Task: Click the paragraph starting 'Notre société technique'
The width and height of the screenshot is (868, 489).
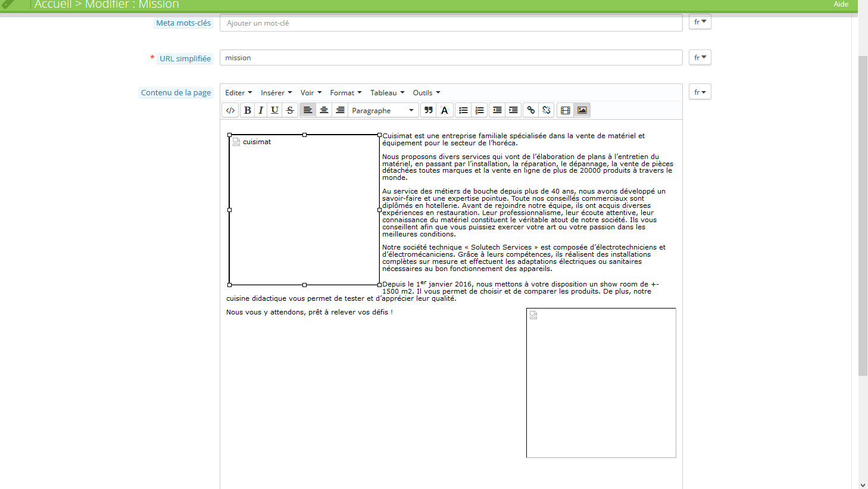Action: pyautogui.click(x=524, y=258)
